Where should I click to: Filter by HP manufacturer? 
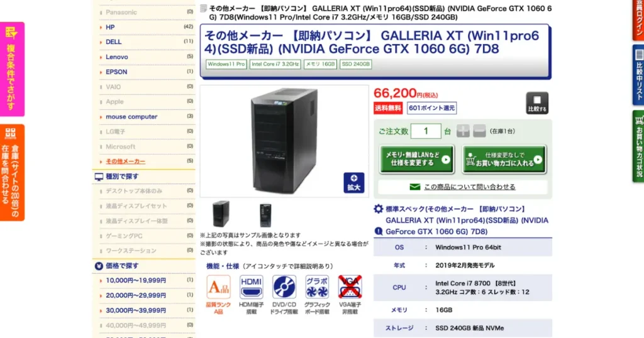(x=110, y=27)
